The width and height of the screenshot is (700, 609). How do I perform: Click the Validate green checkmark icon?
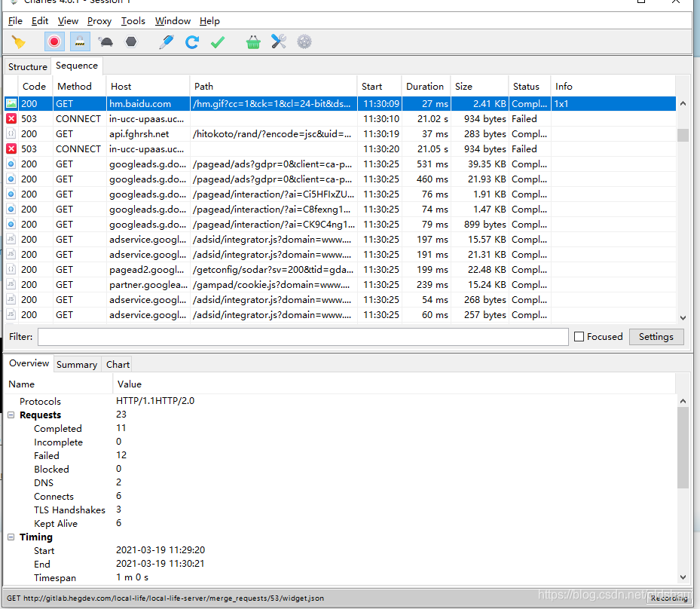(x=218, y=42)
